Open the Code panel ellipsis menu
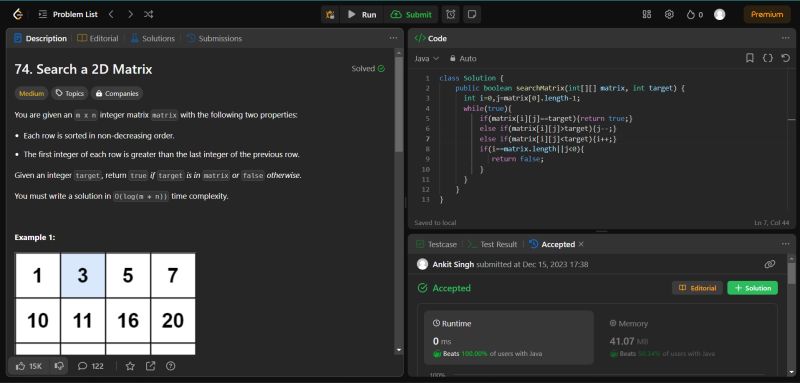 tap(785, 38)
